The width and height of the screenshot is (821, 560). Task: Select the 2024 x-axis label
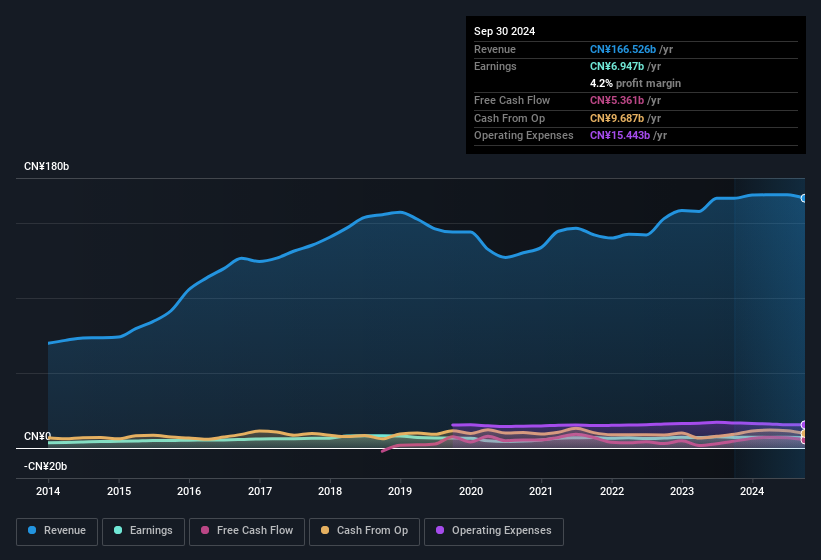pos(752,491)
